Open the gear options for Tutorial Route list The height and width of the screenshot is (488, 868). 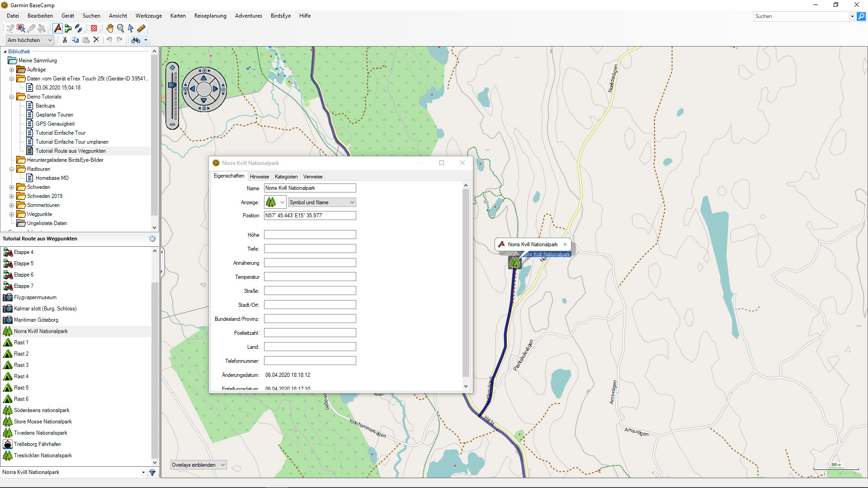click(152, 239)
